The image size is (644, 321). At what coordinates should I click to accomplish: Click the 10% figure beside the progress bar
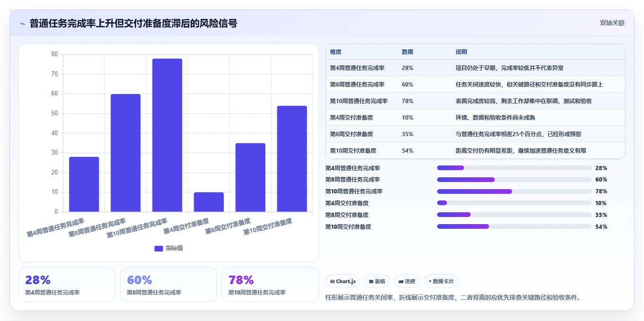601,203
